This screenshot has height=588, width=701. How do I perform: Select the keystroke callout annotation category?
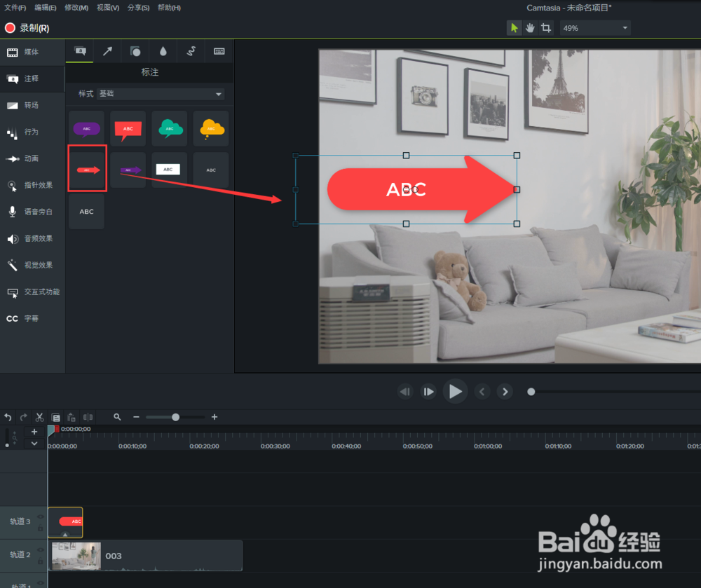pyautogui.click(x=218, y=50)
